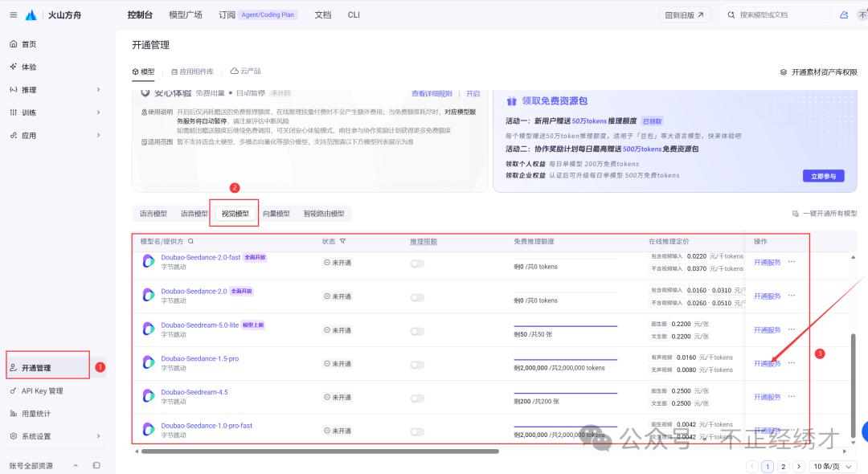Open 模型广场 in top navigation

point(186,15)
